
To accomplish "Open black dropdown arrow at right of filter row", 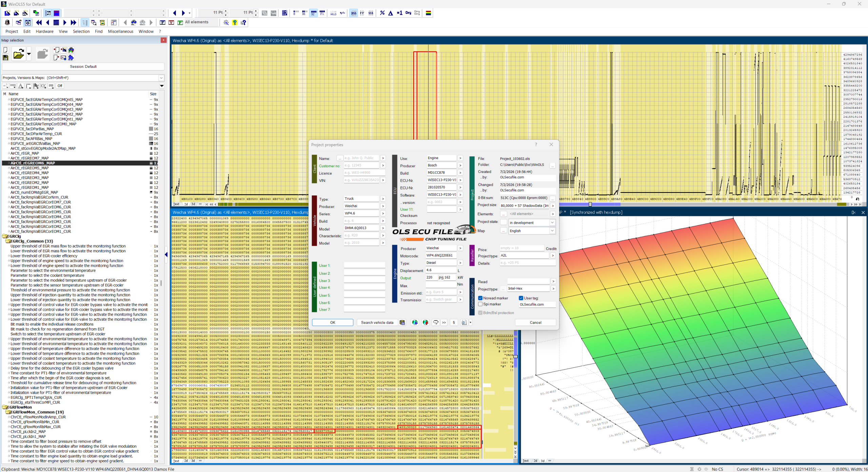I will point(162,86).
